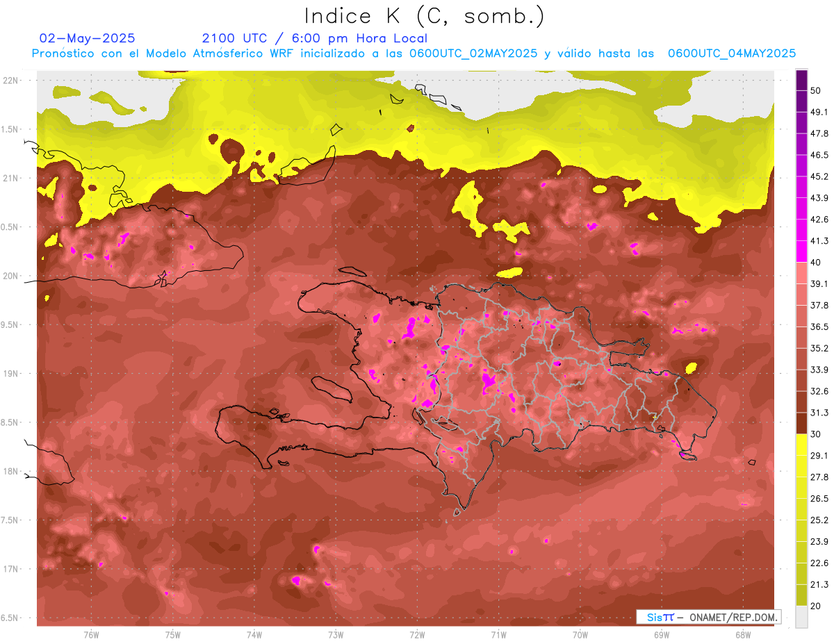Click the '22N' latitude label
Image resolution: width=834 pixels, height=644 pixels.
(11, 80)
